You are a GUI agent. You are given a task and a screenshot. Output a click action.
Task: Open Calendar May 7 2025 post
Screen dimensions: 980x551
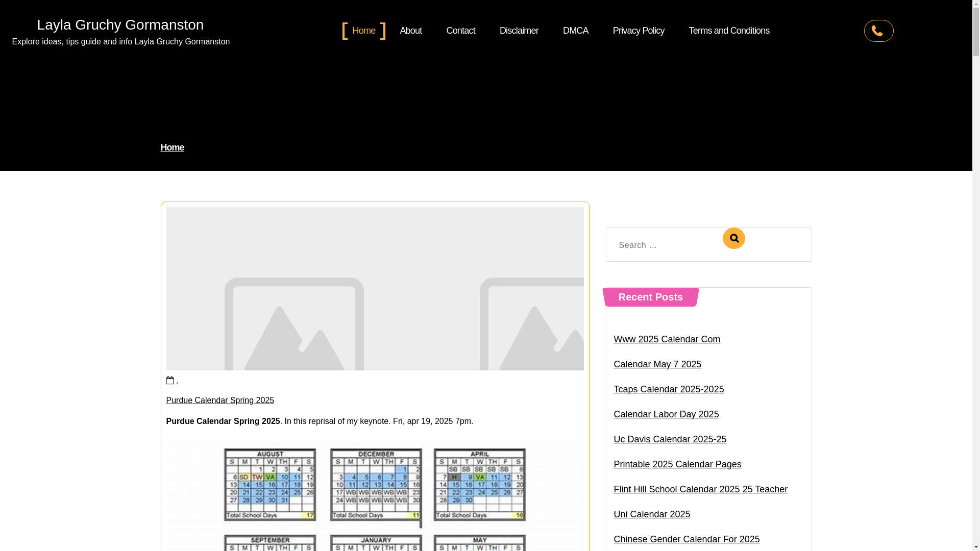click(657, 364)
